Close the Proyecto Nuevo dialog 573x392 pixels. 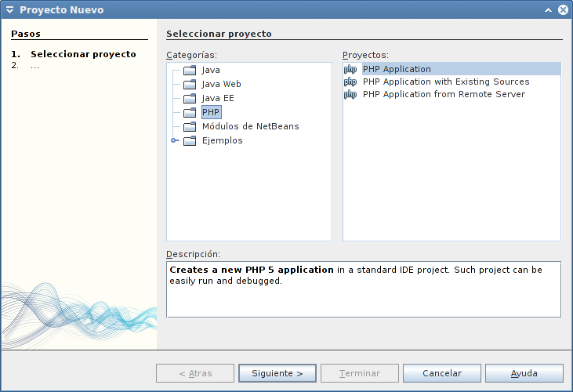point(563,10)
